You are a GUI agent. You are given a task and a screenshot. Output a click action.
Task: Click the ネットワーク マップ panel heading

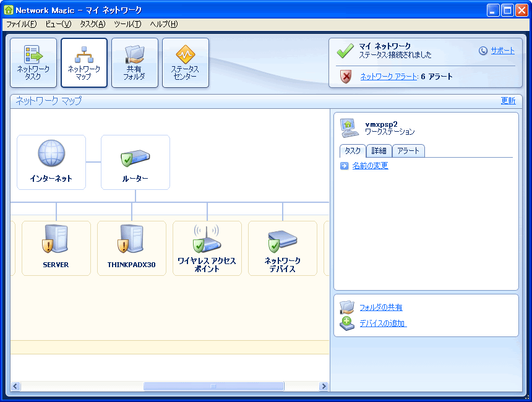tap(49, 101)
